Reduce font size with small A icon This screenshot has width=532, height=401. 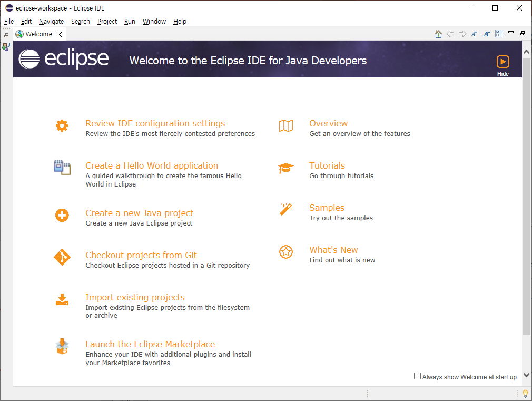click(474, 34)
